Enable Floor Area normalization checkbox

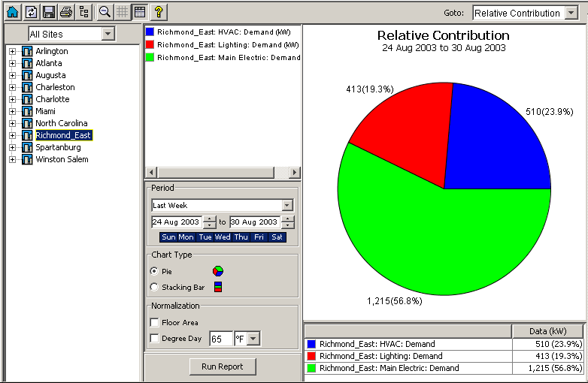155,323
